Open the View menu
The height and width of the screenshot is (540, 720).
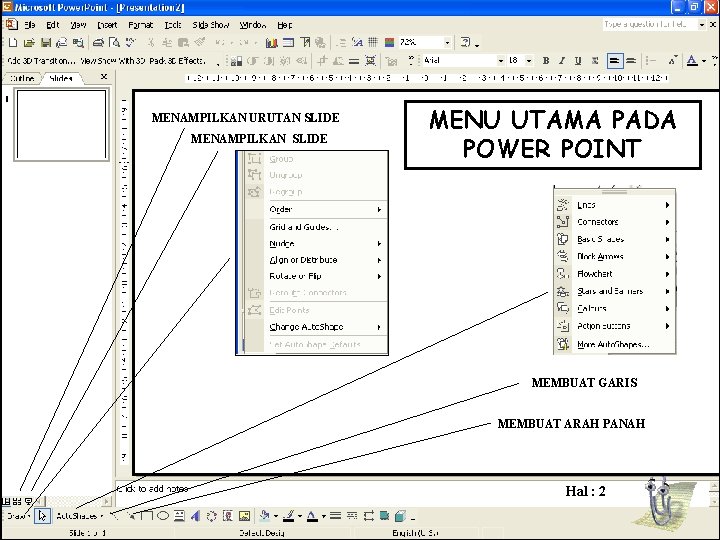79,25
